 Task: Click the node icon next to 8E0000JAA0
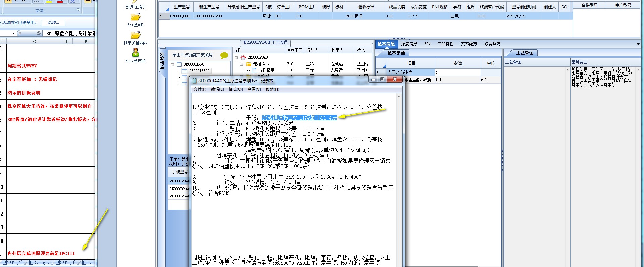pos(179,64)
